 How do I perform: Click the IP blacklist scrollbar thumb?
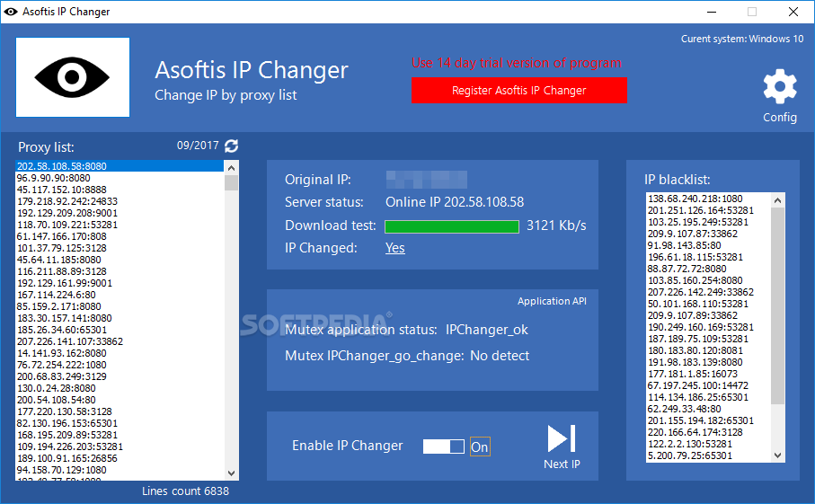coord(777,305)
